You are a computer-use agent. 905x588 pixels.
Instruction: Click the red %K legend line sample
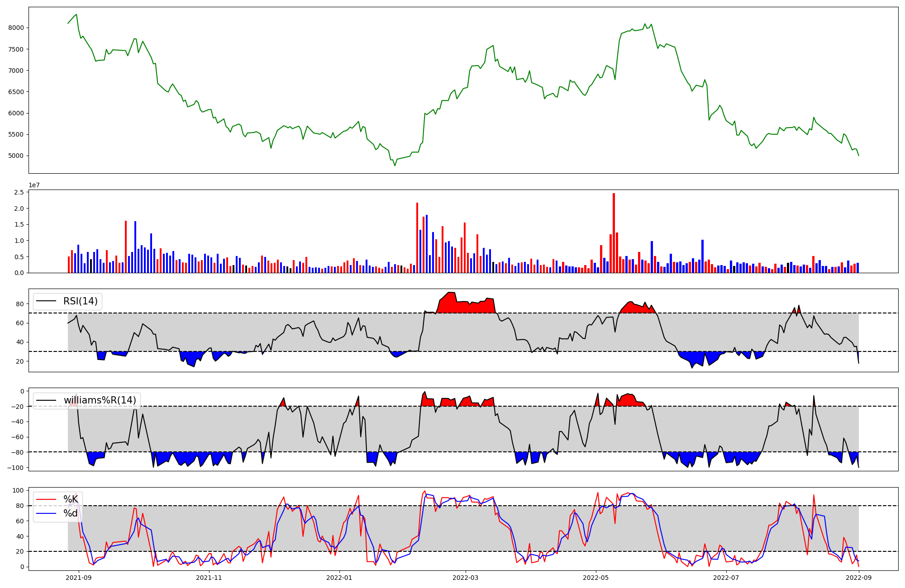46,499
